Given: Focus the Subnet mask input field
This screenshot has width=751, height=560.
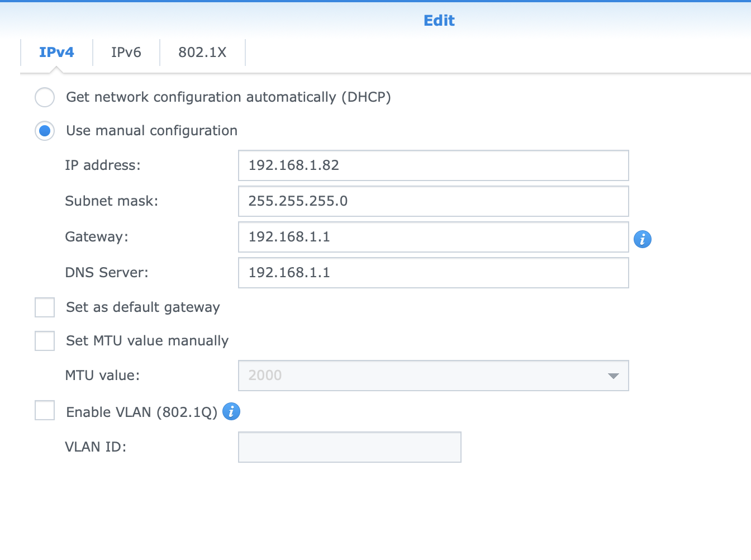Looking at the screenshot, I should (x=433, y=201).
